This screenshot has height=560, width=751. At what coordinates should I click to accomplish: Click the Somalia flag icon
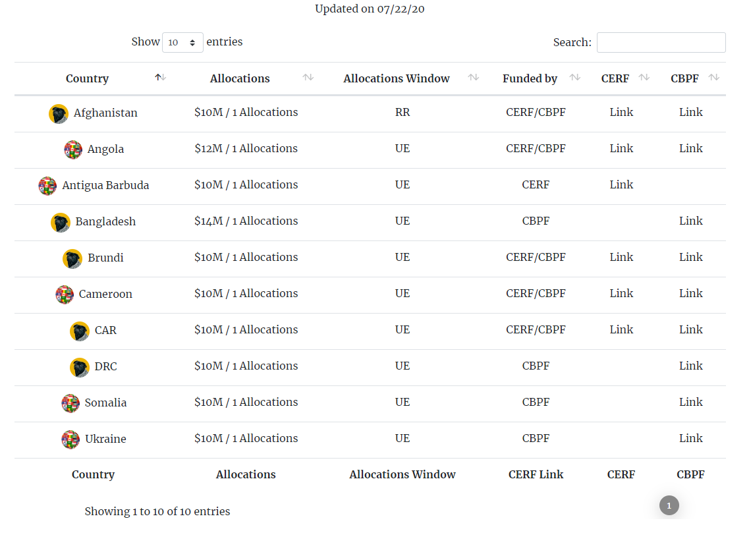(x=70, y=403)
